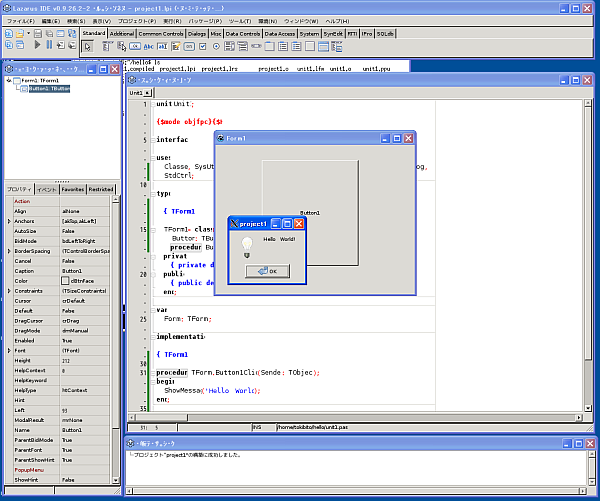600x501 pixels.
Task: Select the TGroupBox component icon
Action: coord(270,47)
